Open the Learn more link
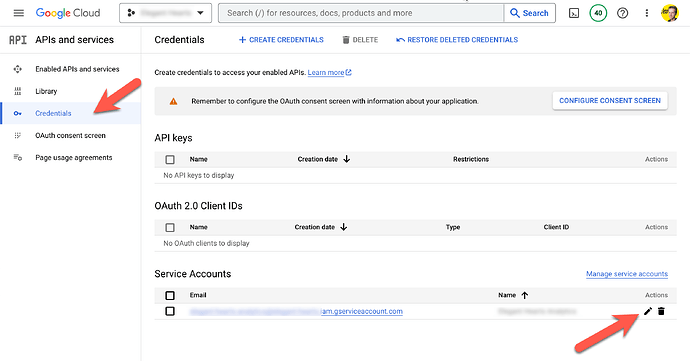690x361 pixels. click(x=329, y=73)
